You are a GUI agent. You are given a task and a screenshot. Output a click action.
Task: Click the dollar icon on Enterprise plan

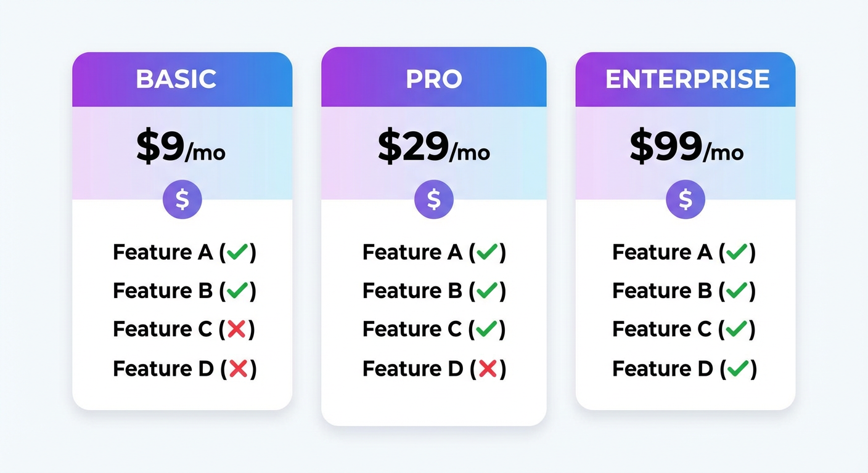pos(686,200)
